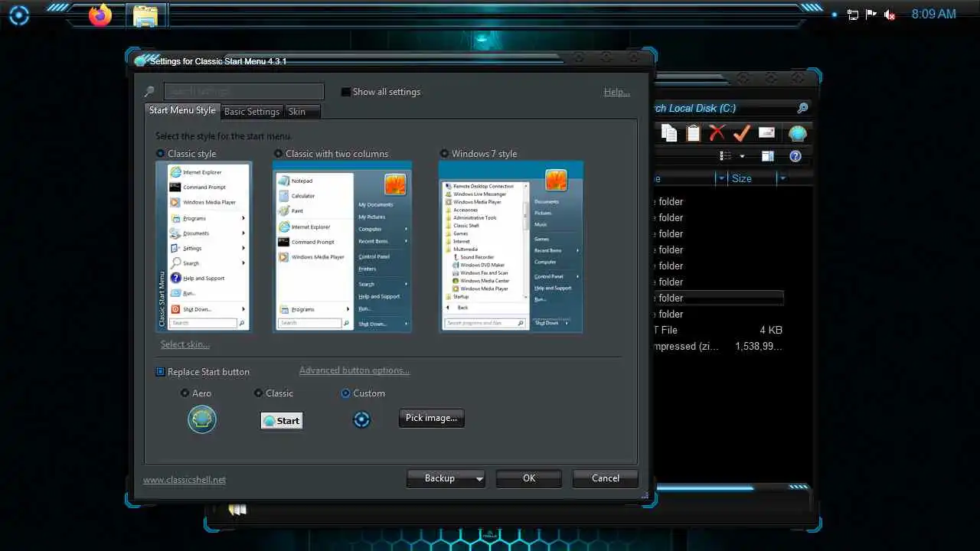The image size is (980, 551).
Task: Focus the Search settings input field
Action: point(243,92)
